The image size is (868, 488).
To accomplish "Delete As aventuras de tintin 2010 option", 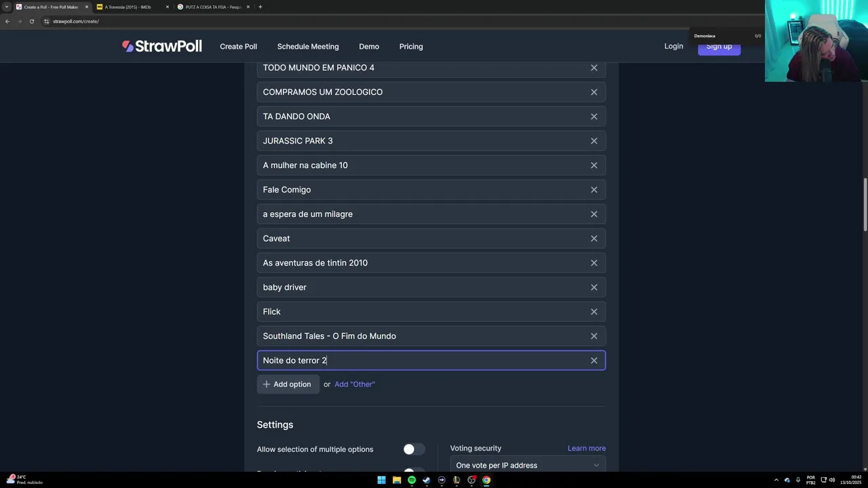I will pos(594,263).
